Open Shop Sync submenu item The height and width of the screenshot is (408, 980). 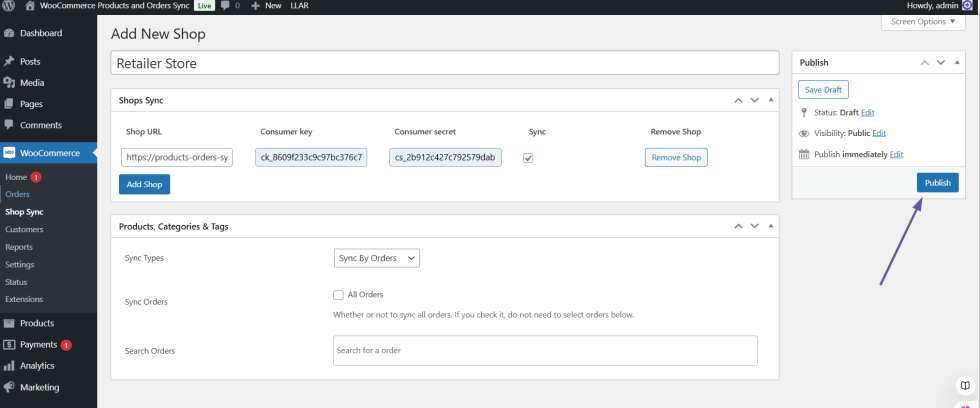[24, 212]
